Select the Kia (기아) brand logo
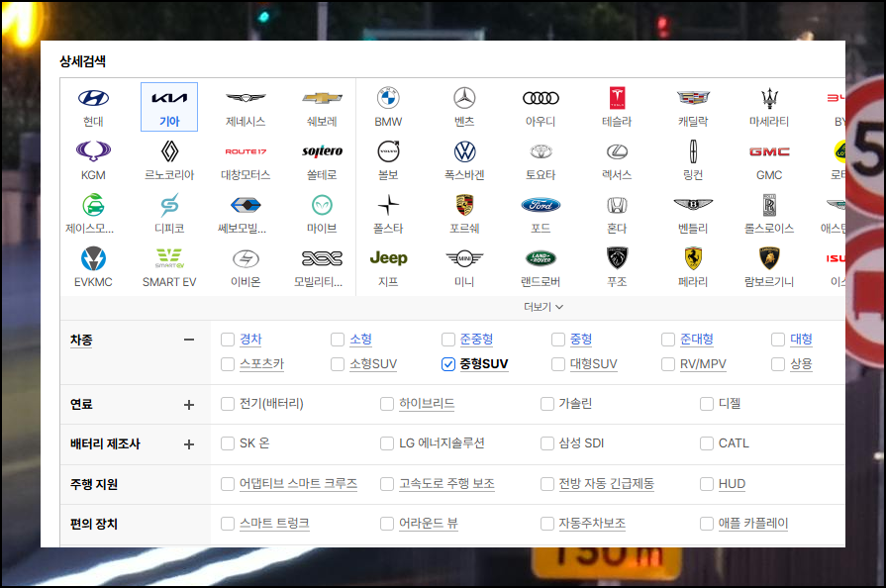 (x=169, y=98)
